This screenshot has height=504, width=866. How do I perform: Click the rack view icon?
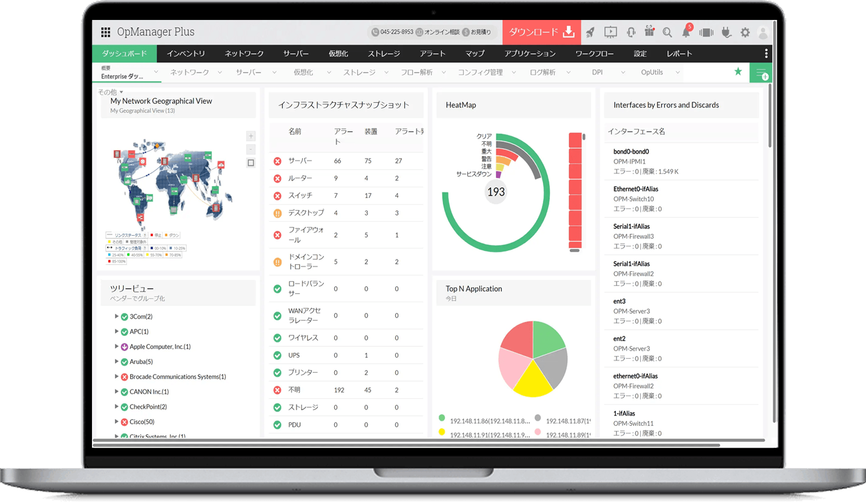[x=706, y=33]
